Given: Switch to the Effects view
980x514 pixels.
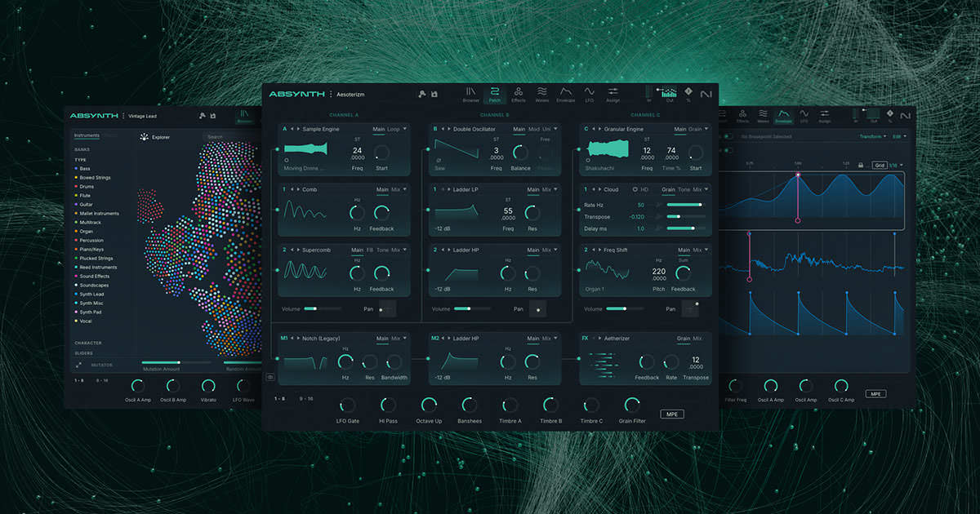Looking at the screenshot, I should [x=519, y=92].
